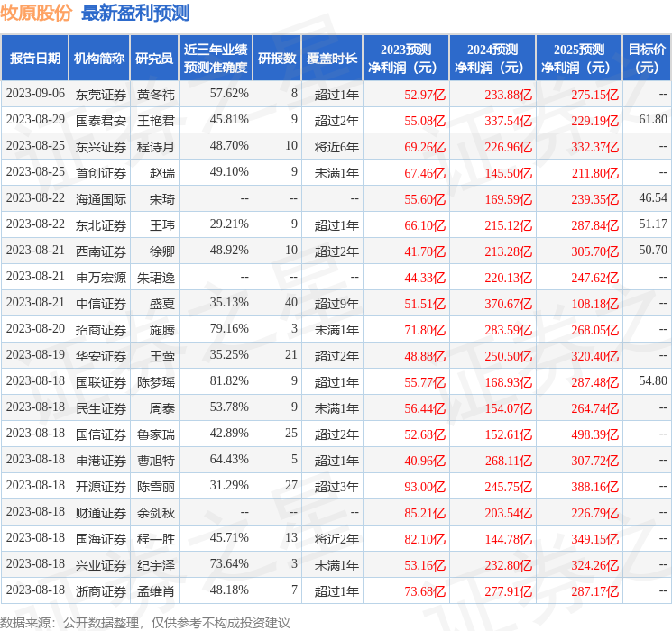
Task: Click the 国海证券 institution cell
Action: coord(101,539)
